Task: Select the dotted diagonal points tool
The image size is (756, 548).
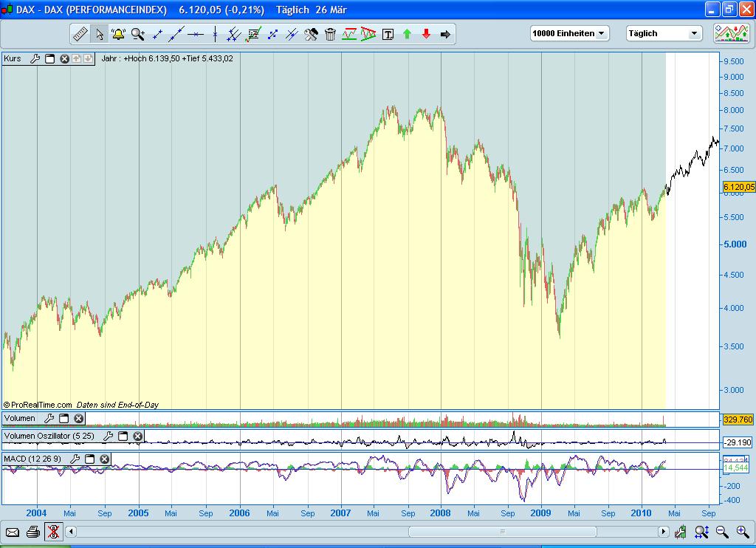Action: (272, 34)
